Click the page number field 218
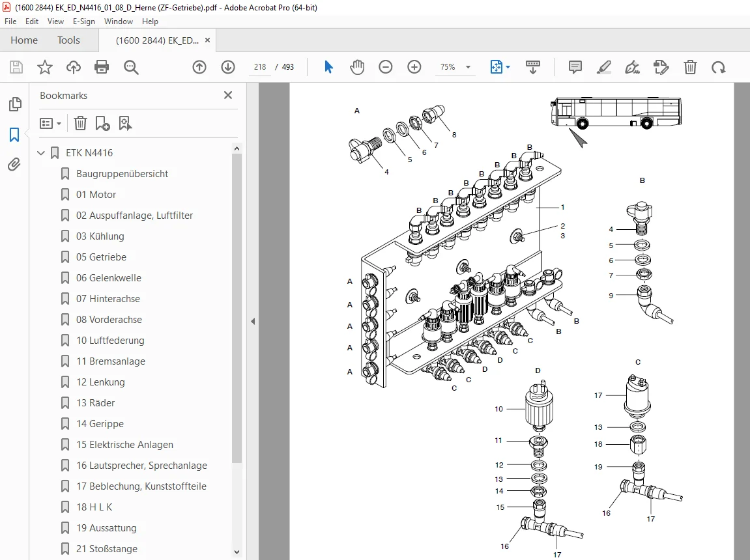This screenshot has width=750, height=560. pyautogui.click(x=260, y=67)
